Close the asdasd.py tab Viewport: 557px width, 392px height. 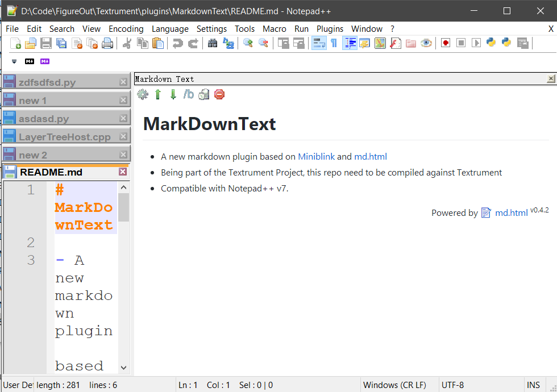tap(123, 118)
